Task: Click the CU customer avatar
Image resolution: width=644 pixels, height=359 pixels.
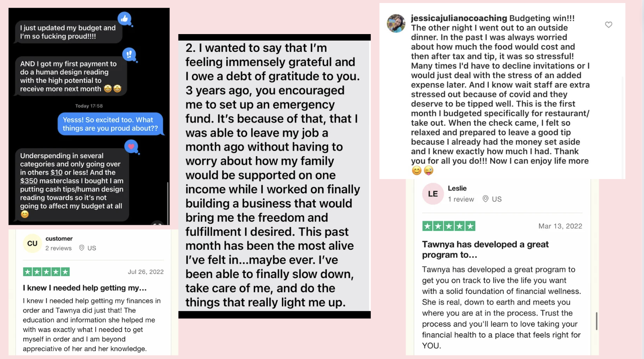Action: point(32,243)
